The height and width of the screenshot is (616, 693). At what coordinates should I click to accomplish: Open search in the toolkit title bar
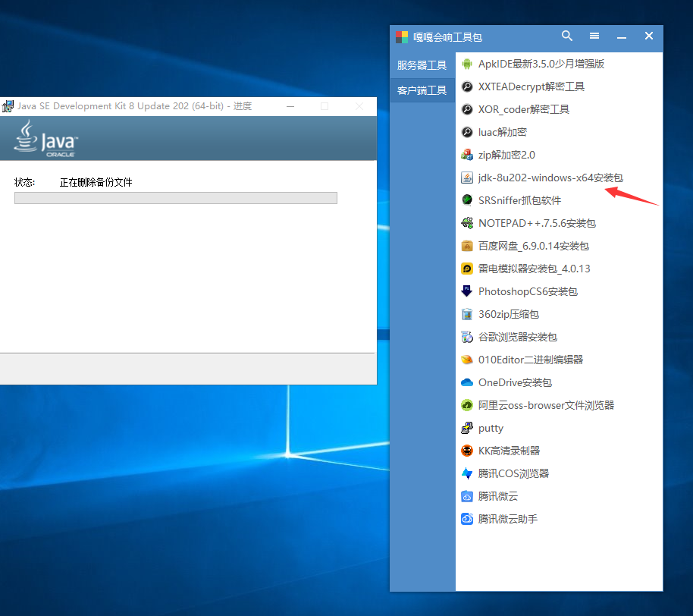click(x=567, y=36)
